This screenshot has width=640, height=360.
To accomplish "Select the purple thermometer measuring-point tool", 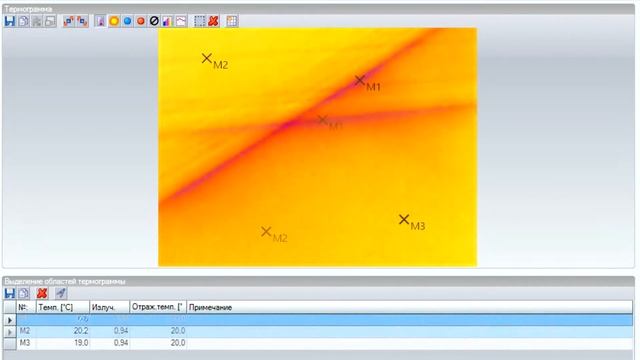I will (100, 21).
